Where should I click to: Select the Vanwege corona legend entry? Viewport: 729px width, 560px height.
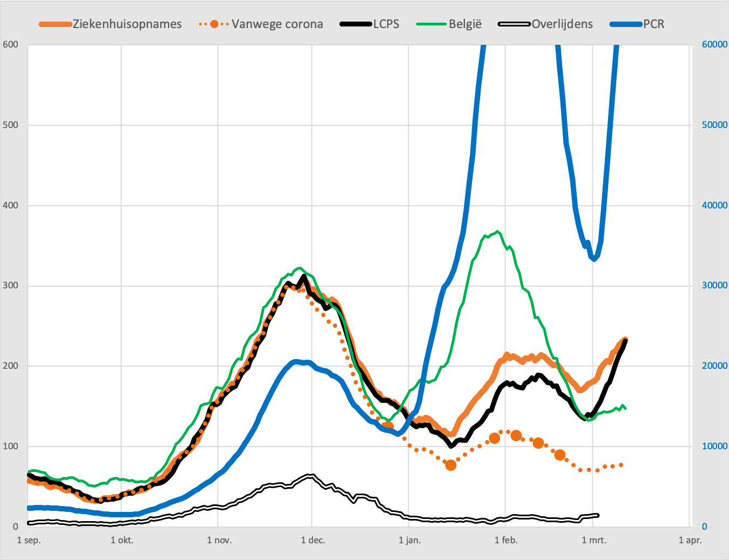pyautogui.click(x=261, y=24)
